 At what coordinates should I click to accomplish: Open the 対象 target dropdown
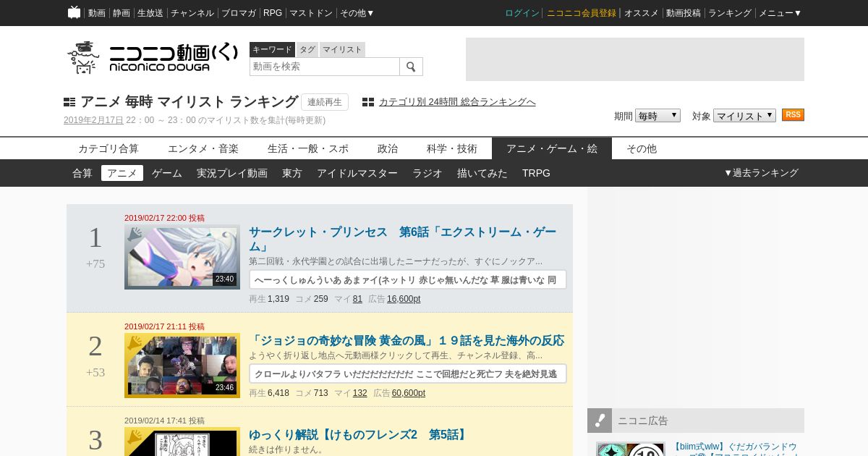pos(744,116)
